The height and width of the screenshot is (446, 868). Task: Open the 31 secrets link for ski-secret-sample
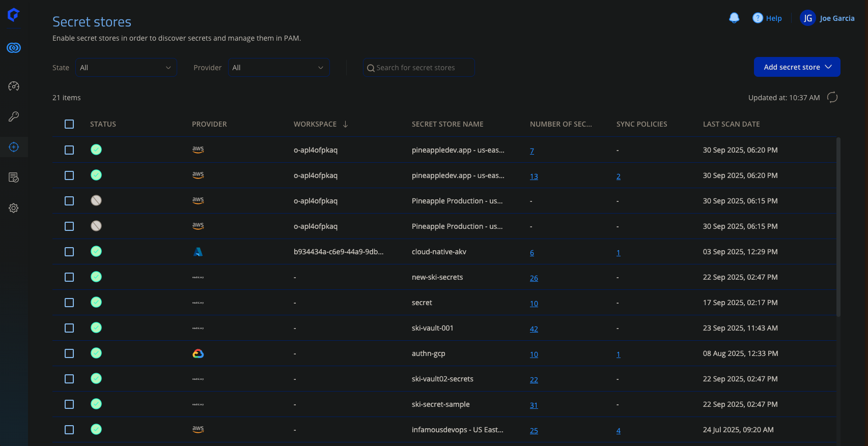pos(534,405)
